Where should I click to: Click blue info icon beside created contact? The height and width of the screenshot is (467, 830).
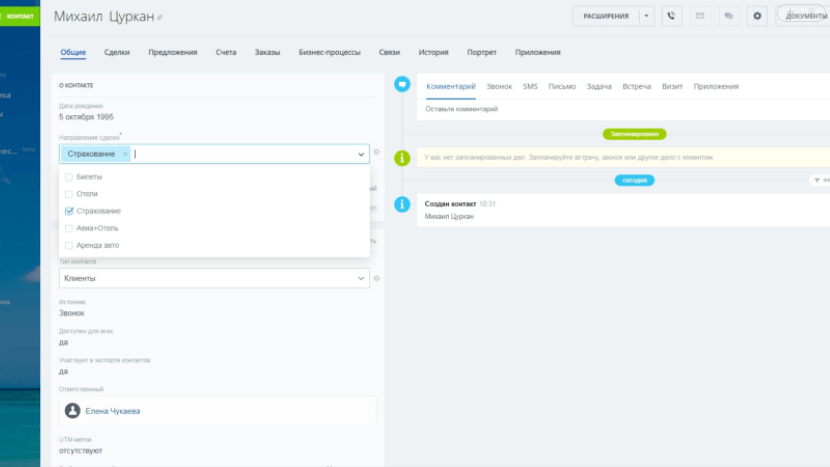tap(402, 204)
